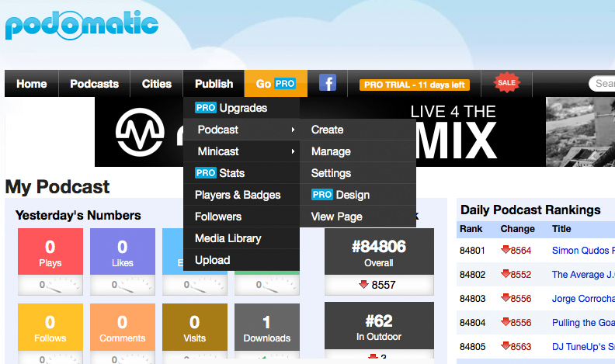Click the My Podcast heading
The width and height of the screenshot is (615, 364).
[57, 187]
